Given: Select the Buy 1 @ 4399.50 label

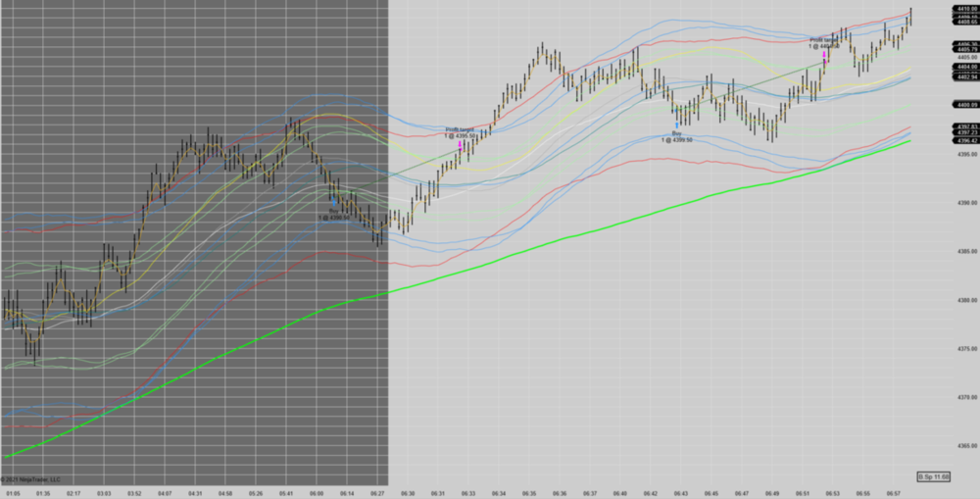Looking at the screenshot, I should (676, 136).
